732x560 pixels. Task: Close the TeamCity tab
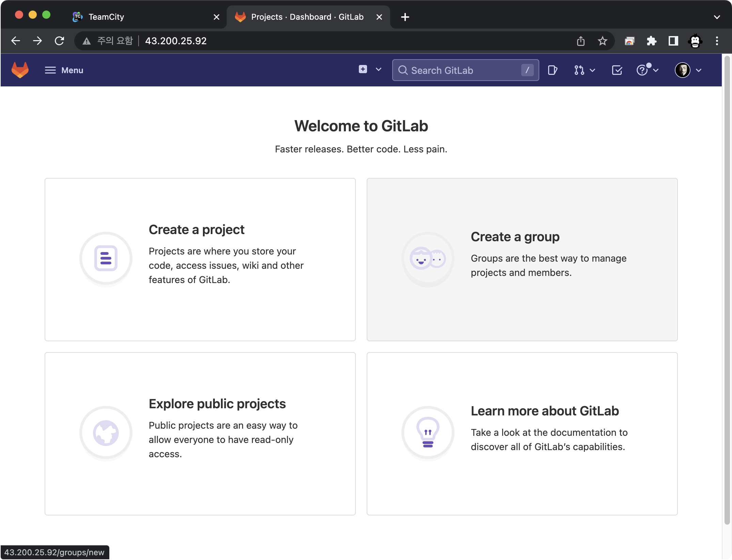(x=217, y=17)
